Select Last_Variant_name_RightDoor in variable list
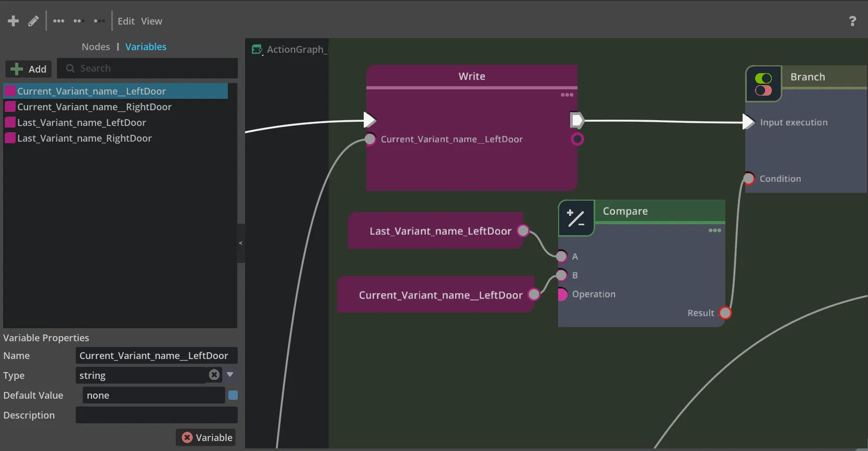 point(84,138)
